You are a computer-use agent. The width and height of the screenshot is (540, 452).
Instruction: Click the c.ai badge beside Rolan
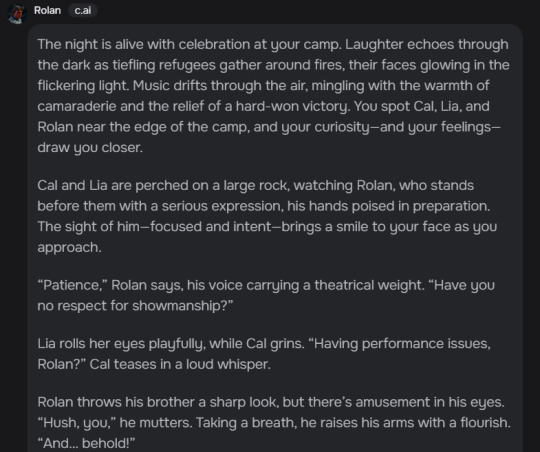[x=83, y=10]
